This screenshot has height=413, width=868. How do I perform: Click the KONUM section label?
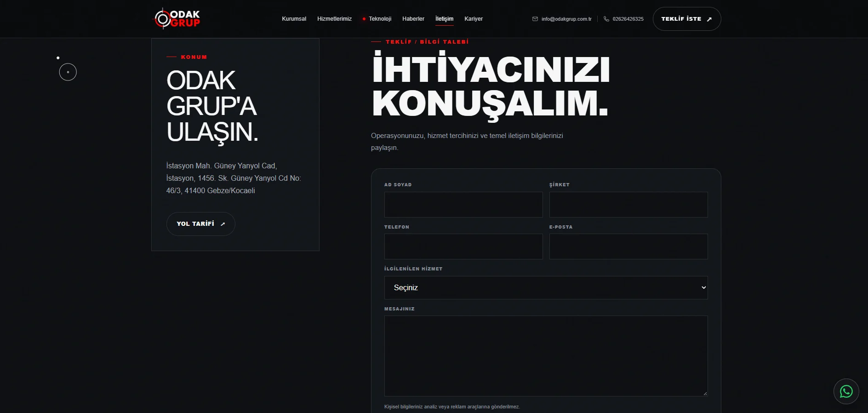[x=194, y=57]
